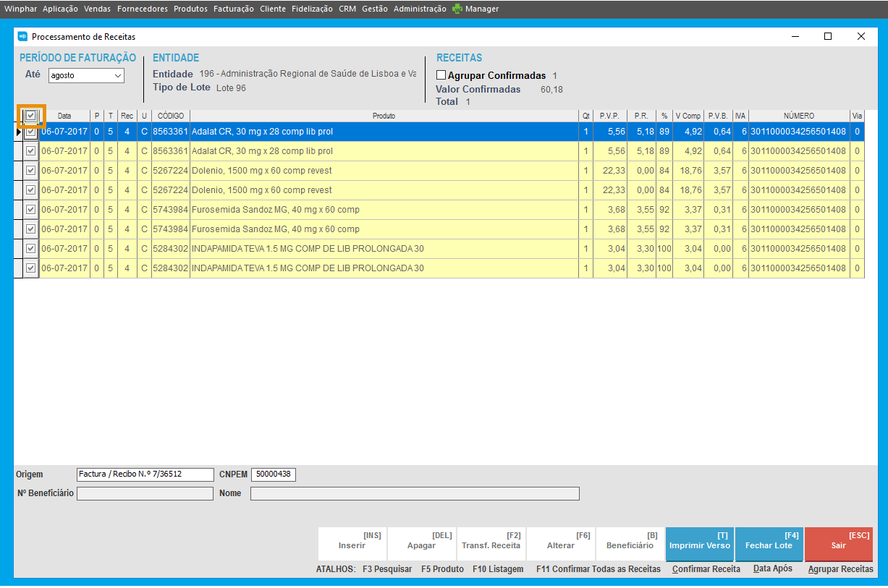This screenshot has height=588, width=888.
Task: Click the Apagar button
Action: (422, 544)
